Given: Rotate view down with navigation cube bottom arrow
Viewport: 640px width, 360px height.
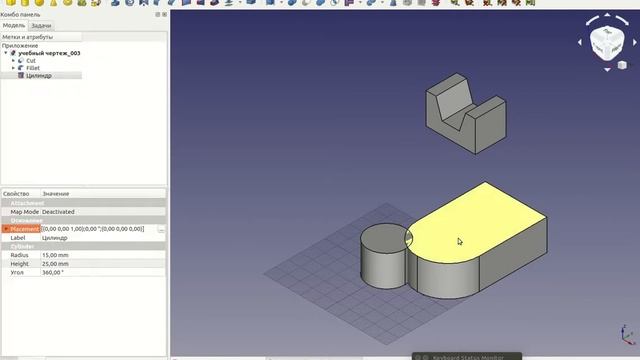Looking at the screenshot, I should [607, 70].
